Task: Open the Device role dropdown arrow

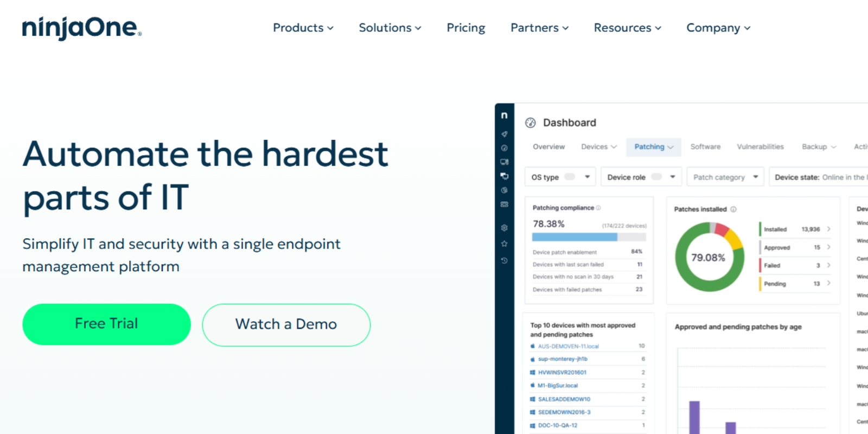Action: click(x=673, y=177)
